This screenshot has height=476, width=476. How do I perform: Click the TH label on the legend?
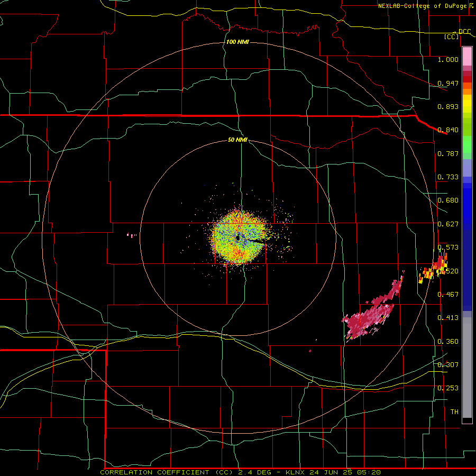[454, 412]
